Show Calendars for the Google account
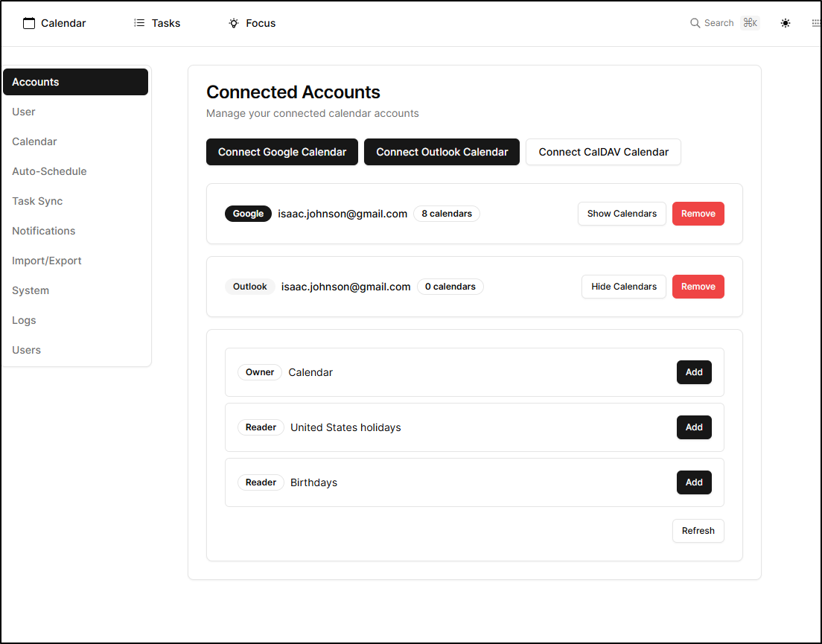 click(622, 214)
